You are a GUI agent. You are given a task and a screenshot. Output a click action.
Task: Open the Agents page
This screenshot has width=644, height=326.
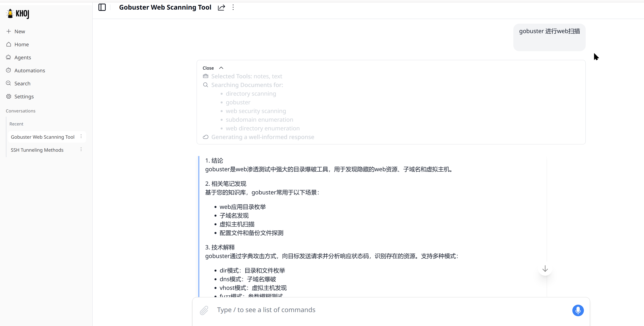tap(18, 57)
